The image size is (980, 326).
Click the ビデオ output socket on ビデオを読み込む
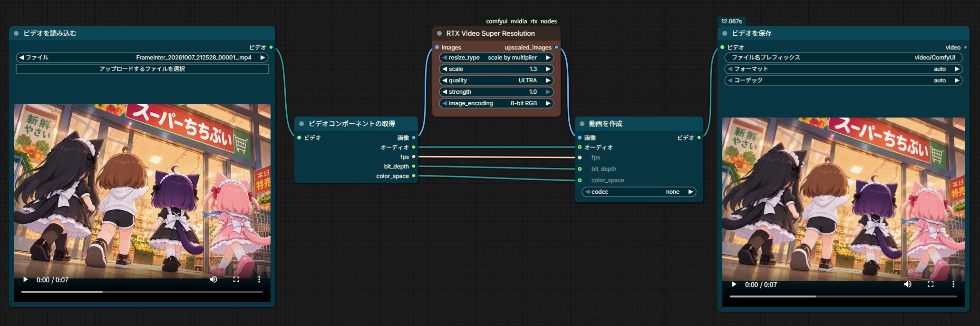(x=271, y=47)
